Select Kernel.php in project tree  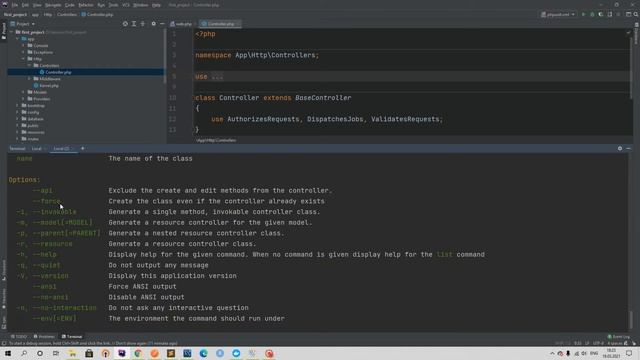pos(49,86)
